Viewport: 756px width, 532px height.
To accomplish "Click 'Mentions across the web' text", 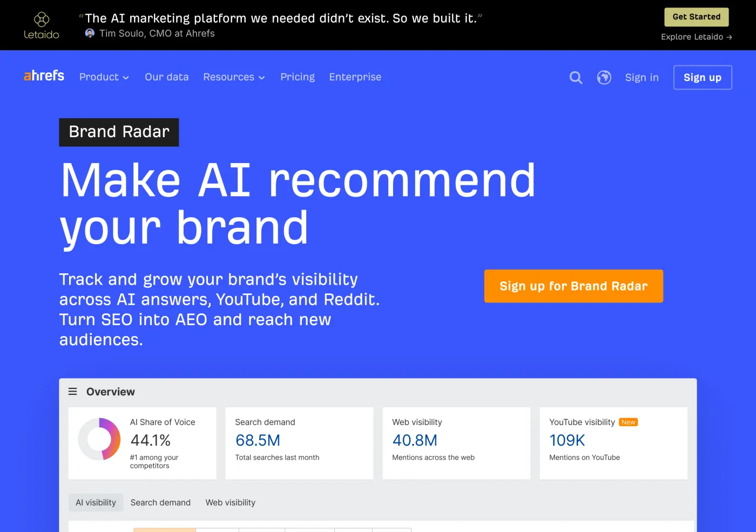I will coord(433,457).
